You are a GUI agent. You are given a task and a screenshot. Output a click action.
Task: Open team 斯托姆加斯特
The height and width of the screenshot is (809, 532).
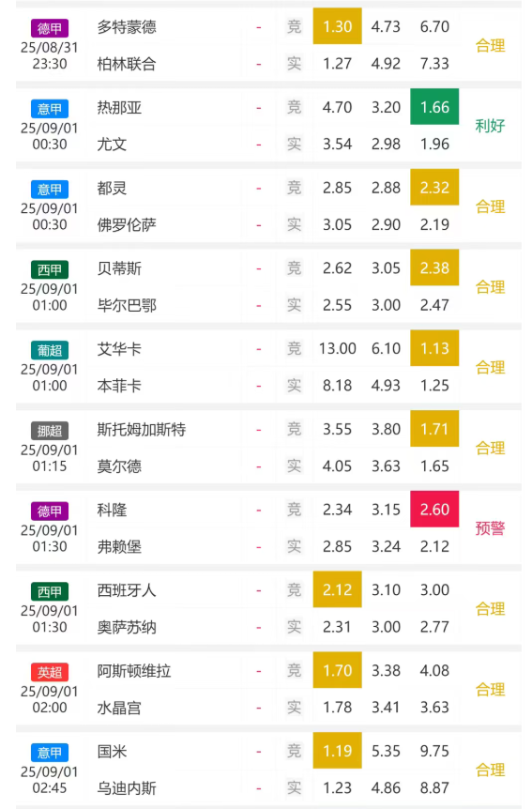tap(142, 429)
